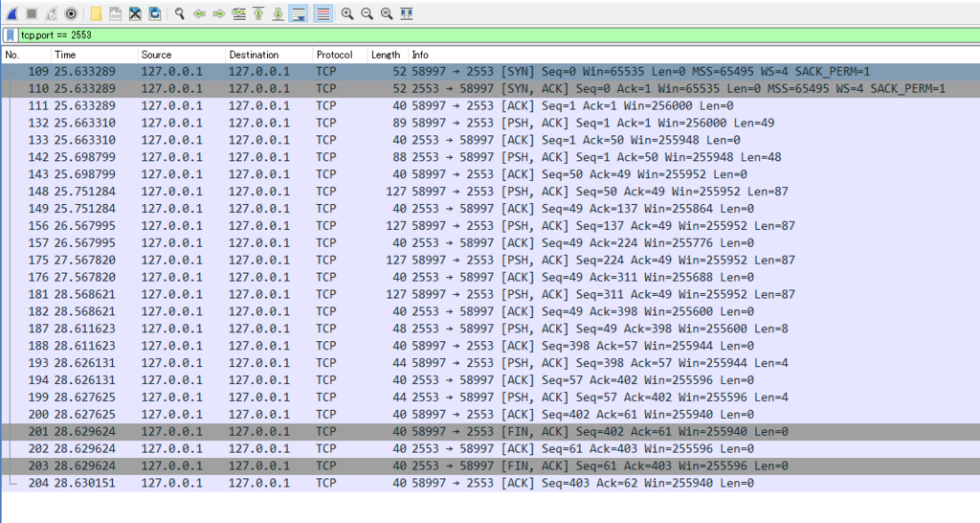Select packet 156 Seq=137 row
The image size is (980, 523).
click(490, 226)
